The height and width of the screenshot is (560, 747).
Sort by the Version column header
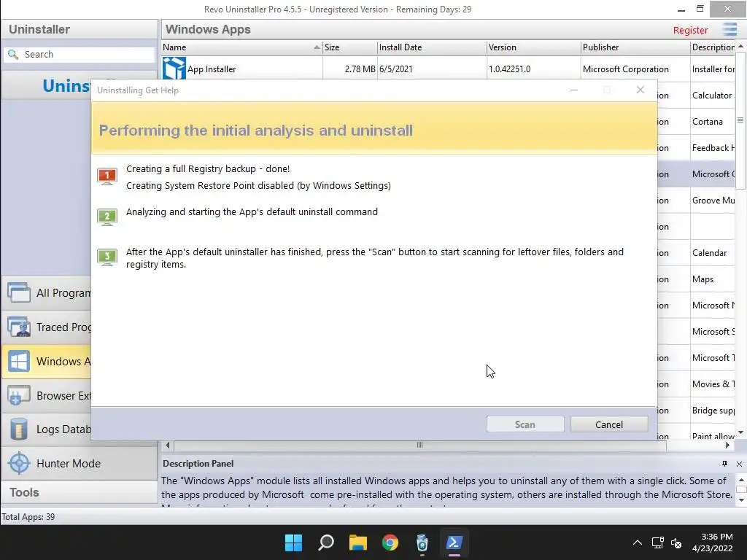(533, 47)
